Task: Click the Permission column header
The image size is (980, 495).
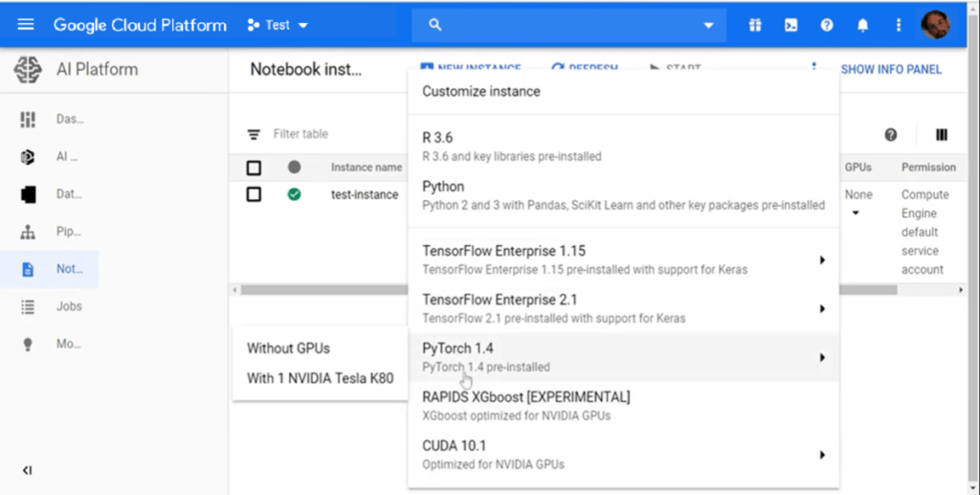Action: [x=928, y=168]
